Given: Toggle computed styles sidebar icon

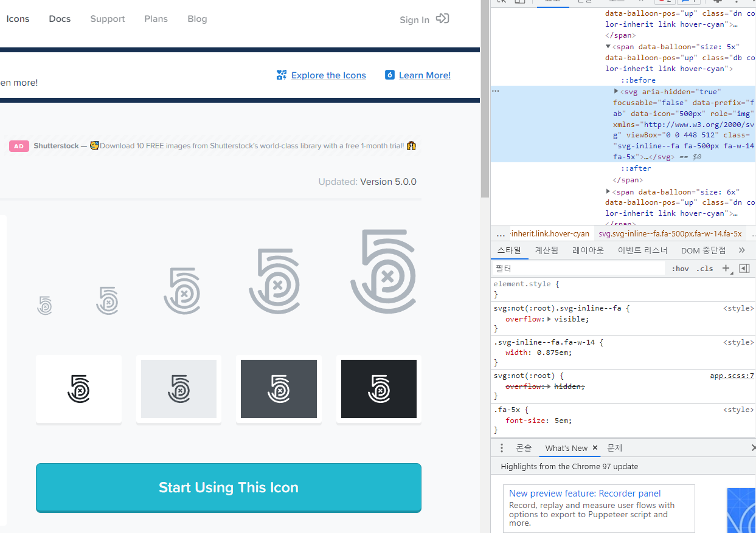Looking at the screenshot, I should tap(744, 268).
